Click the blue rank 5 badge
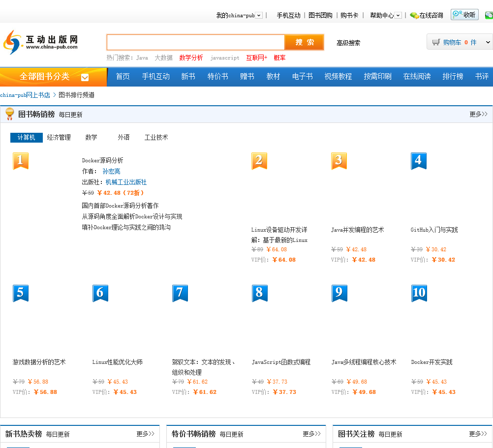 pyautogui.click(x=21, y=293)
